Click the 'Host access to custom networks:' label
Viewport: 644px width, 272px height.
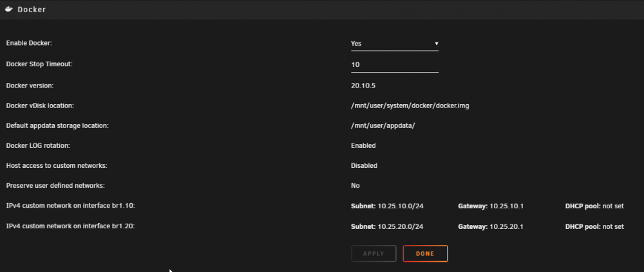tap(57, 166)
